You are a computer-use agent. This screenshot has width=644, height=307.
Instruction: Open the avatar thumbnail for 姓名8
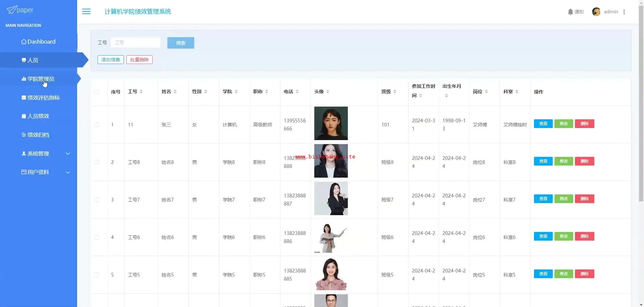tap(331, 161)
